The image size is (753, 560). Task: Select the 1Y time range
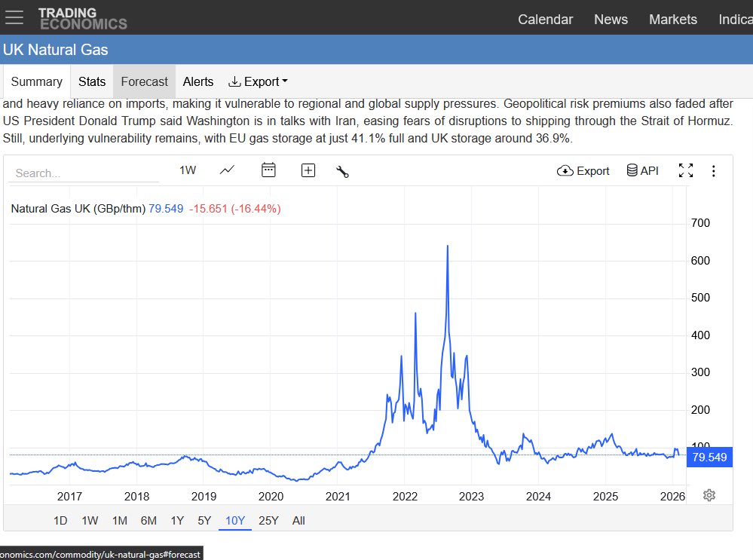[177, 521]
